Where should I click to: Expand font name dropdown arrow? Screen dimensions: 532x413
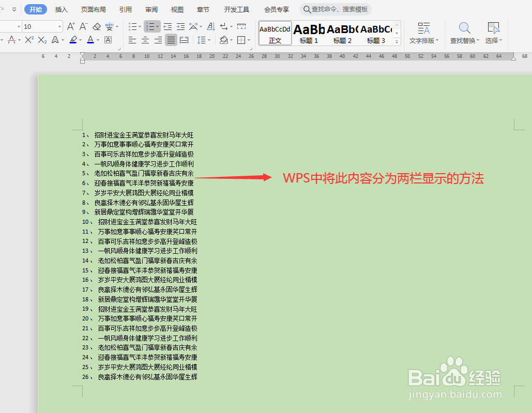click(19, 26)
